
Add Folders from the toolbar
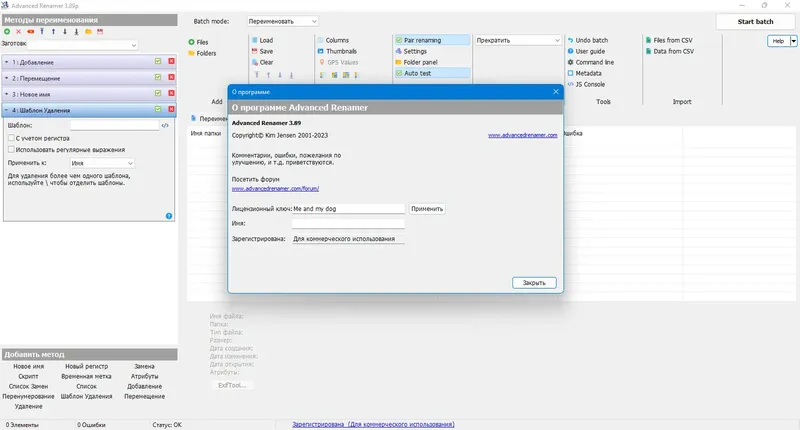click(x=203, y=53)
